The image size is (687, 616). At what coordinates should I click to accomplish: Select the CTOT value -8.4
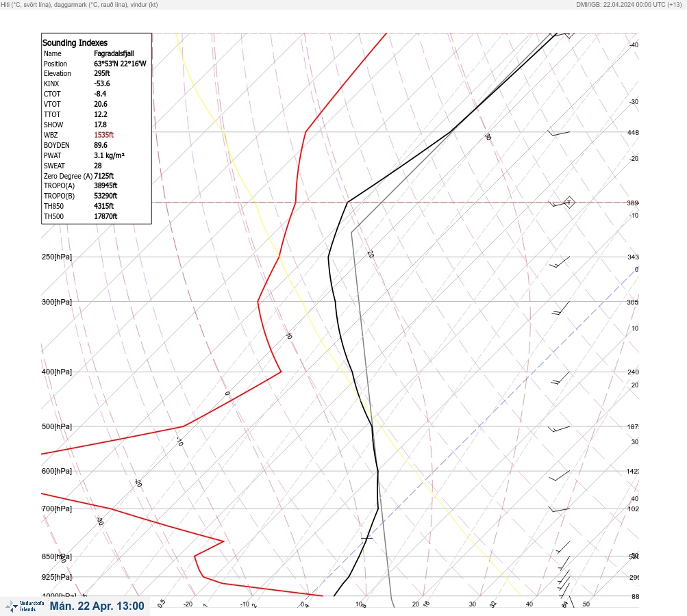100,94
